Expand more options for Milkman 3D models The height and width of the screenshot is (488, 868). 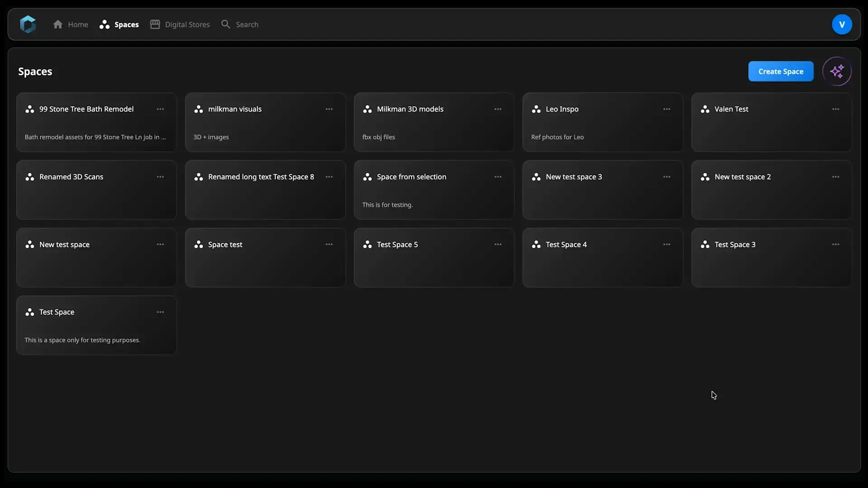click(x=498, y=109)
